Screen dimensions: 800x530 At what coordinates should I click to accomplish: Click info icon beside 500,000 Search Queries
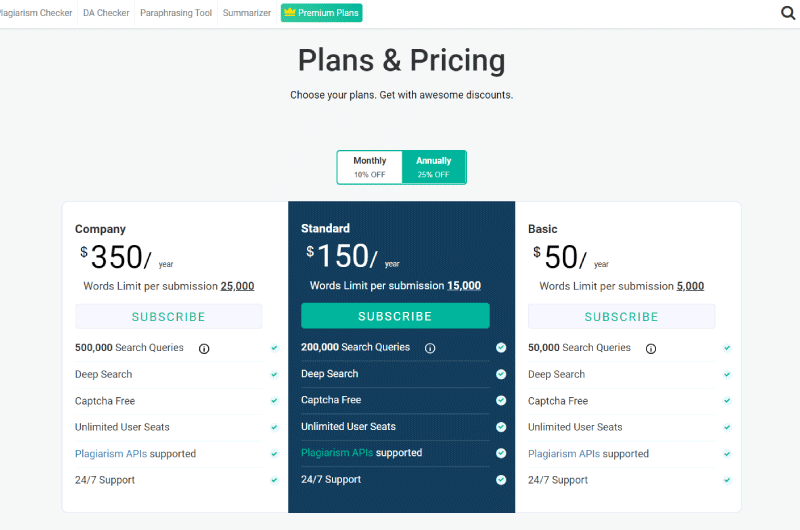pyautogui.click(x=204, y=349)
